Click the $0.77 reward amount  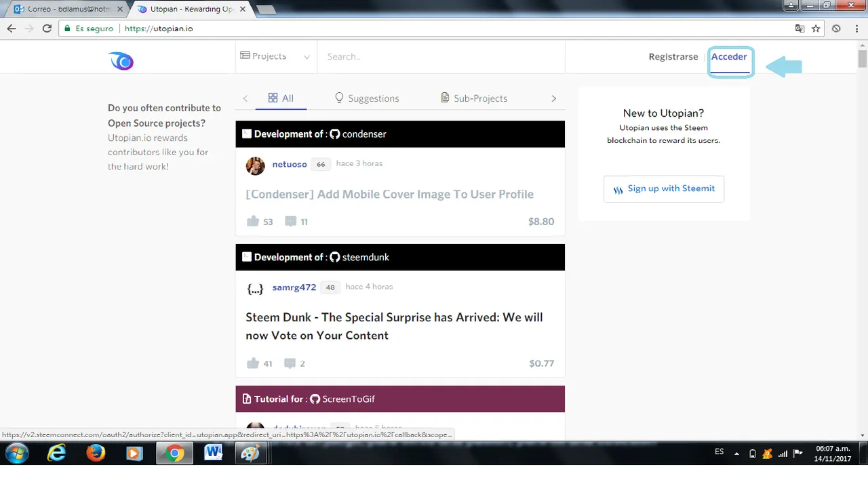(x=542, y=363)
